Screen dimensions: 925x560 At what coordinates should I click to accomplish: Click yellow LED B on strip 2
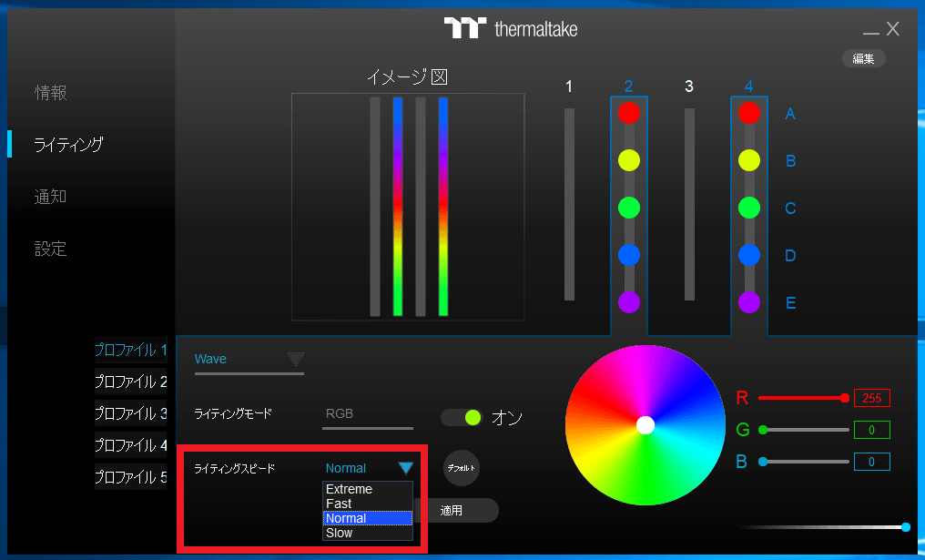point(629,160)
